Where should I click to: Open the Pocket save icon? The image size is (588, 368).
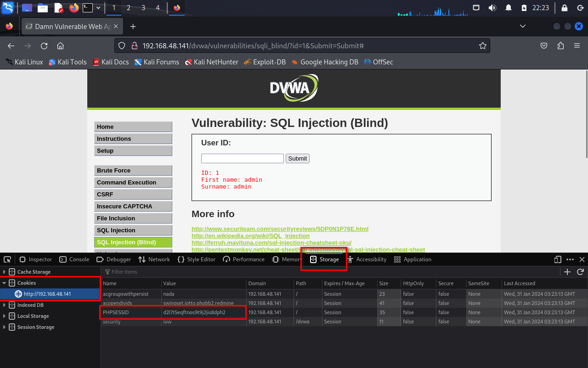(544, 46)
